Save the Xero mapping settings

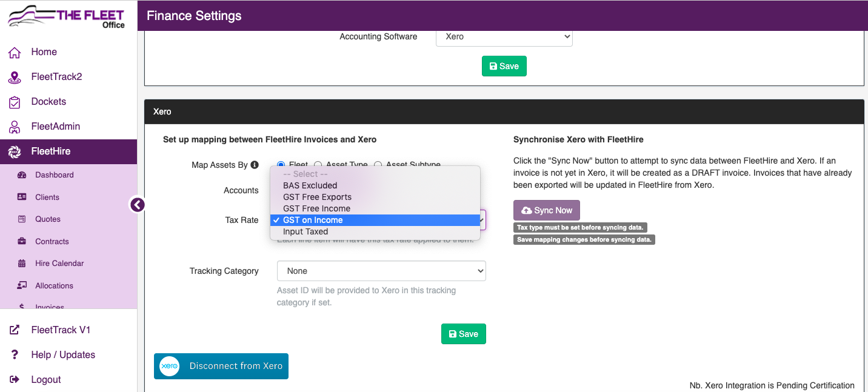click(x=463, y=334)
